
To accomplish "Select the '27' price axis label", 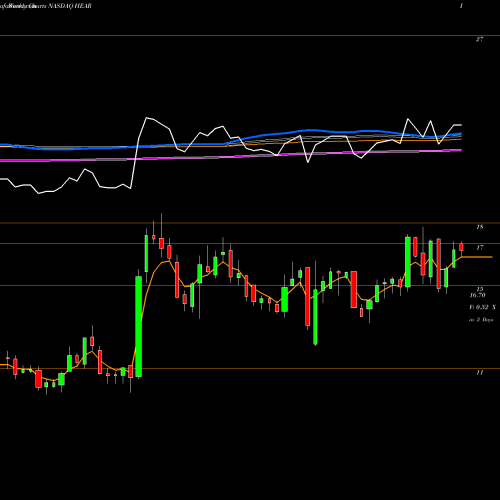I will coord(479,39).
